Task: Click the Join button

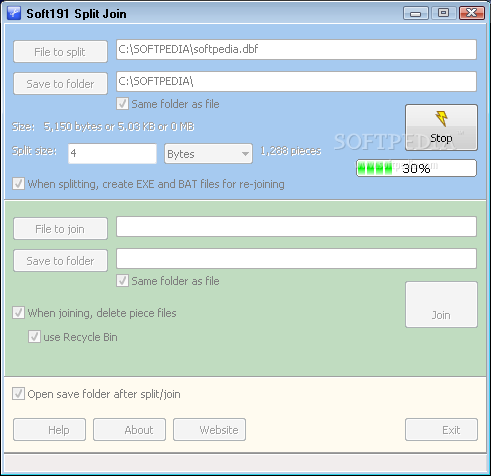Action: point(441,305)
